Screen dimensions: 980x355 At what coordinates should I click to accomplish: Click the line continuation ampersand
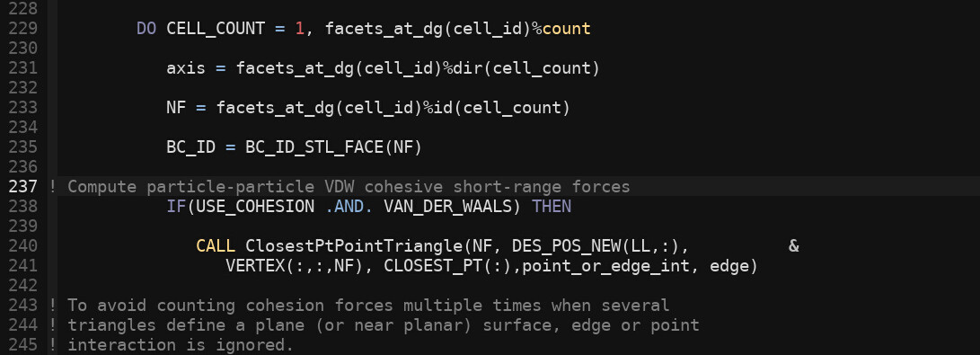tap(794, 245)
